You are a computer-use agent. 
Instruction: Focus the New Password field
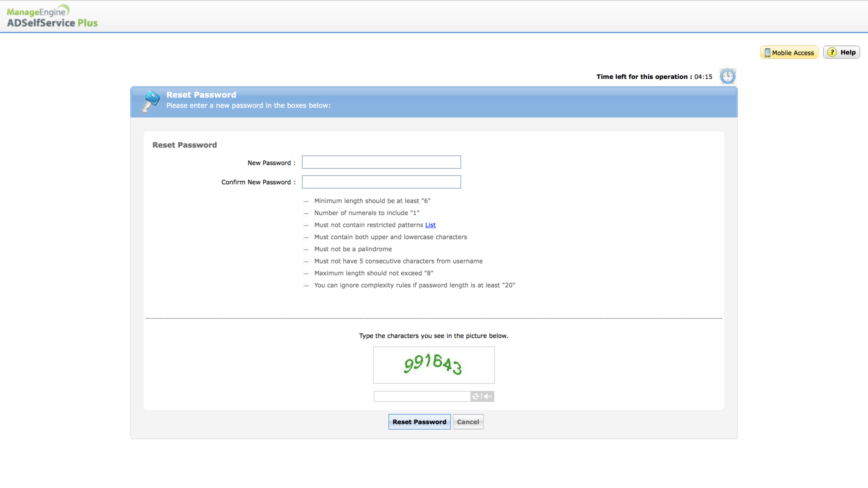coord(381,162)
